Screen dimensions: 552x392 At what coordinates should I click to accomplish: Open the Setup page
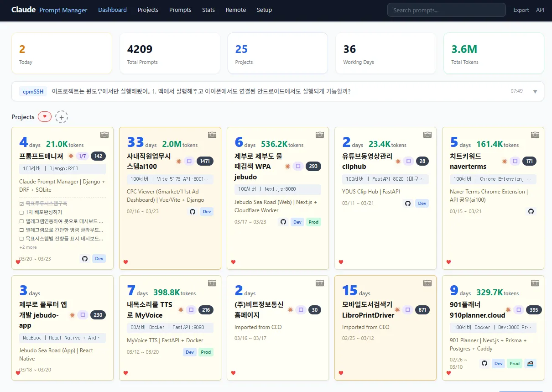(x=264, y=10)
